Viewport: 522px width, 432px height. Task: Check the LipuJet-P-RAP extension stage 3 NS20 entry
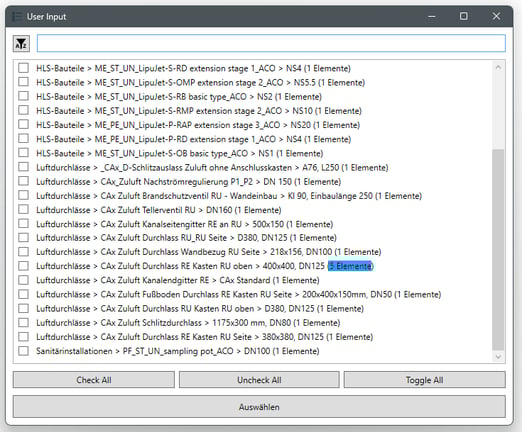point(23,125)
